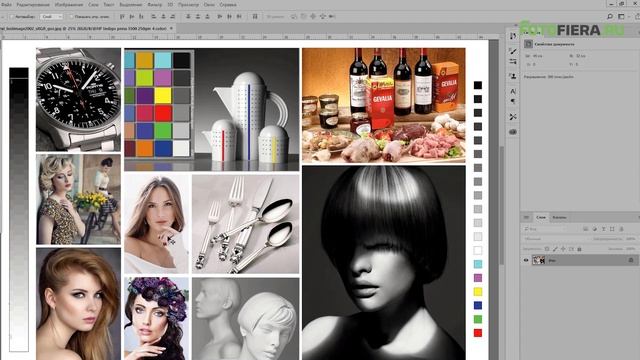Open the Изображение menu
The image size is (640, 360).
click(x=69, y=5)
